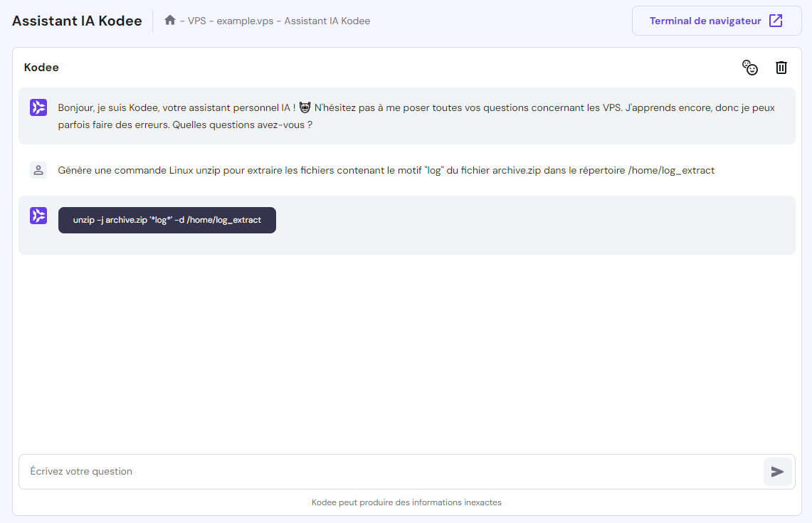This screenshot has width=812, height=523.
Task: Click the send arrow icon
Action: [777, 471]
